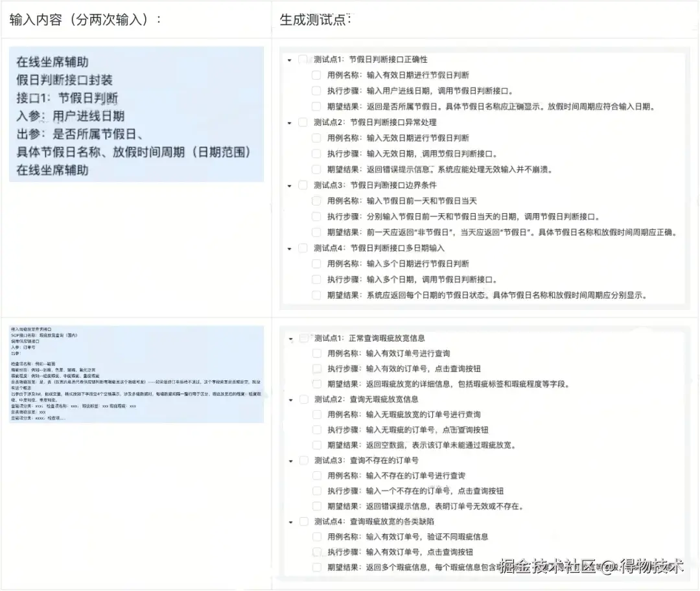This screenshot has width=700, height=591.
Task: Click the text 期望结果: 返回错误提示信息,表明订单号无效或不存在
Action: 426,506
